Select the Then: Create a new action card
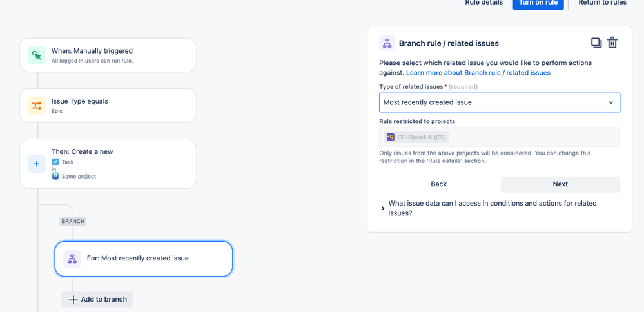Image resolution: width=644 pixels, height=312 pixels. [x=108, y=164]
